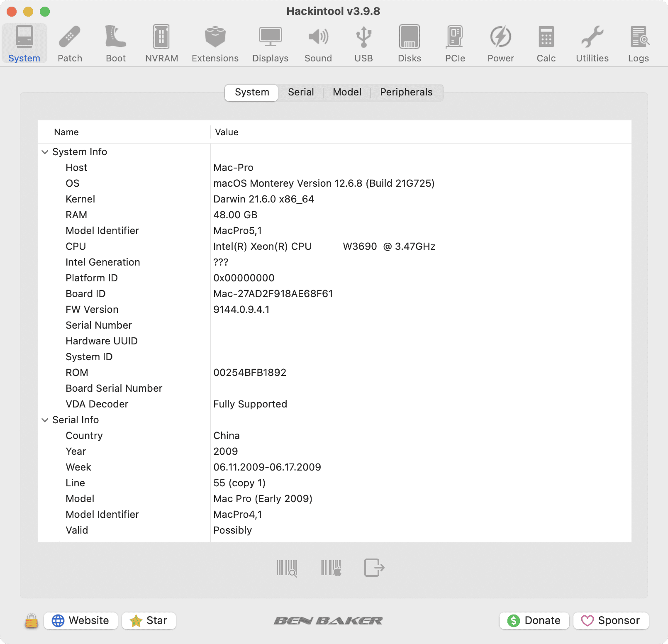Click the Sponsor button
The width and height of the screenshot is (668, 644).
click(x=611, y=621)
